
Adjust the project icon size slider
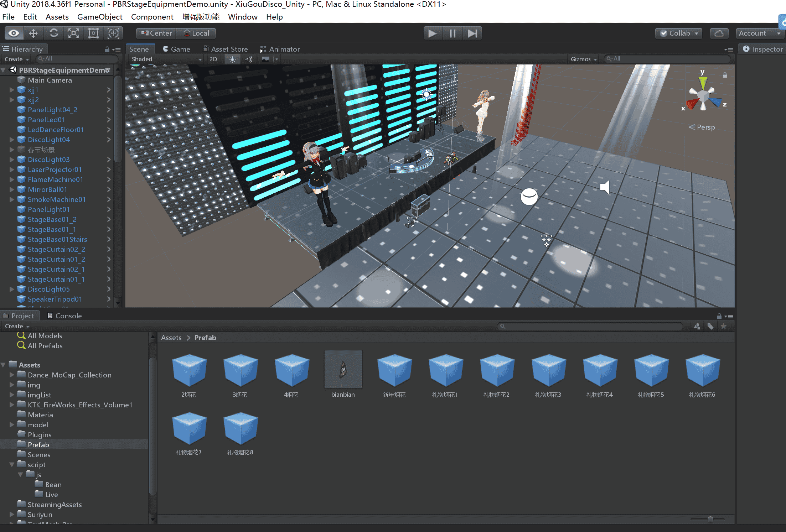click(710, 519)
